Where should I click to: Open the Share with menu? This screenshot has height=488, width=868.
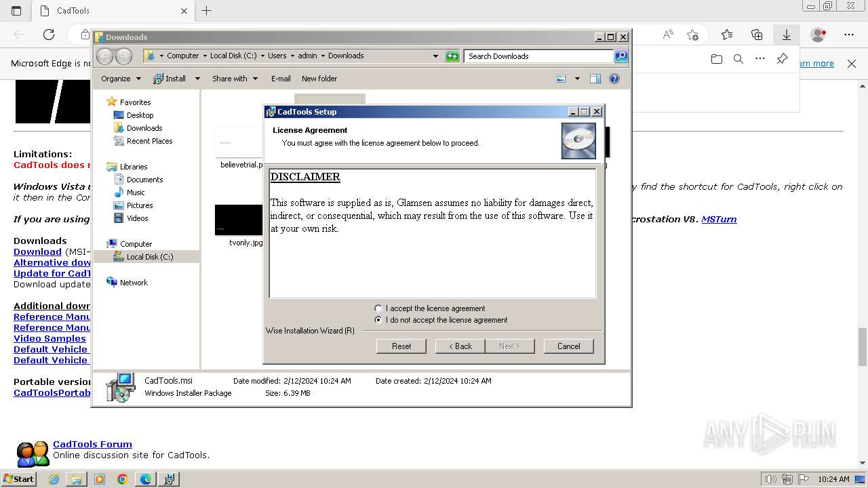[235, 79]
